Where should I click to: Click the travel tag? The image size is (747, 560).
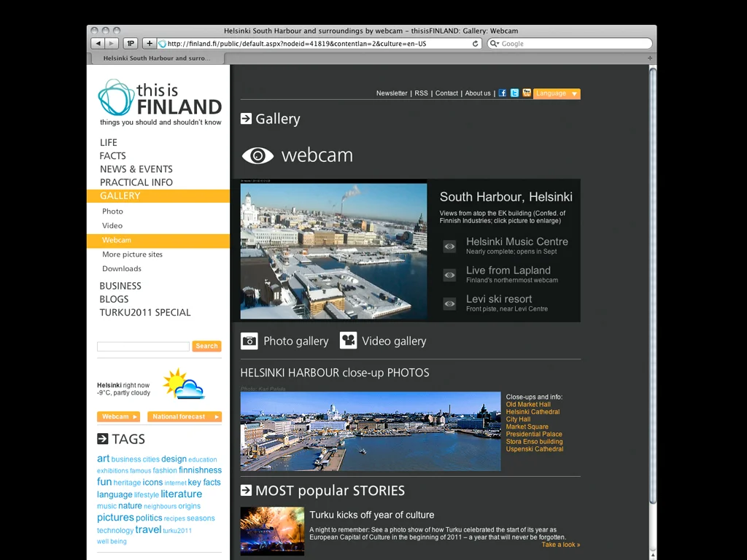tap(148, 529)
